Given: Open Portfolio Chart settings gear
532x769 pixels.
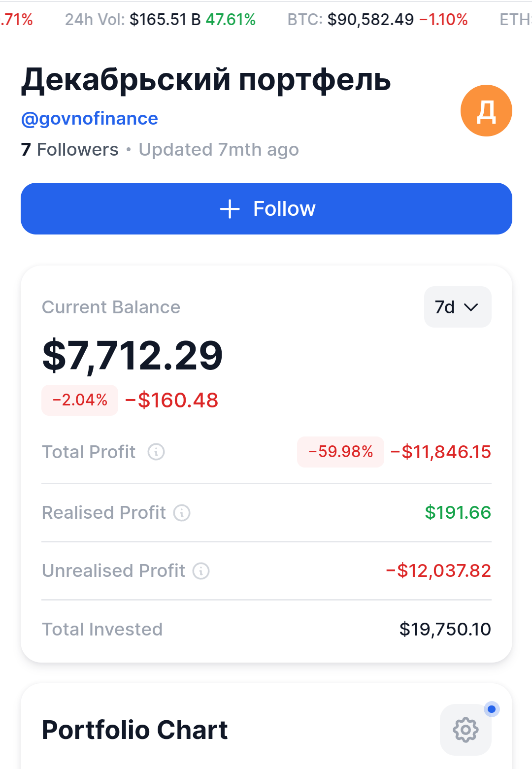Looking at the screenshot, I should (465, 730).
